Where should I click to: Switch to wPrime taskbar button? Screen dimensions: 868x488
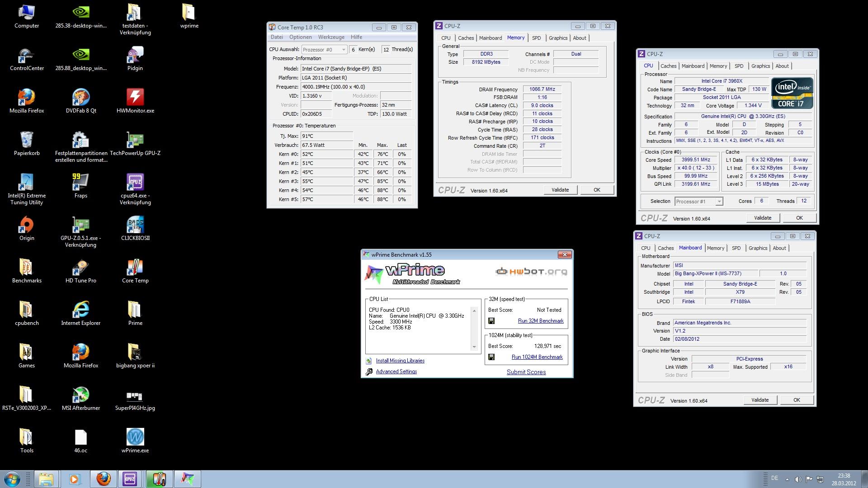tap(187, 479)
